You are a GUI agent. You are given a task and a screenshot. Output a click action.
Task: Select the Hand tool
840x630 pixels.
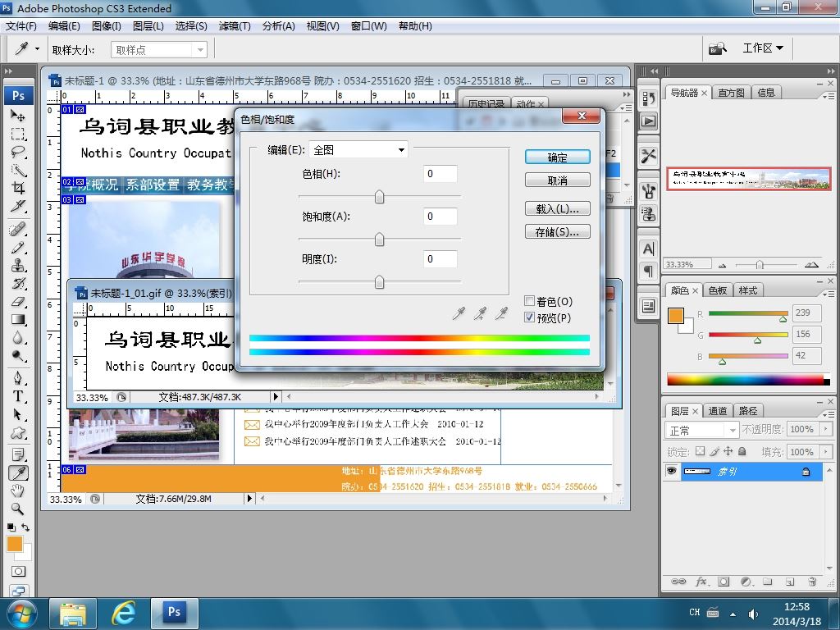coord(18,491)
